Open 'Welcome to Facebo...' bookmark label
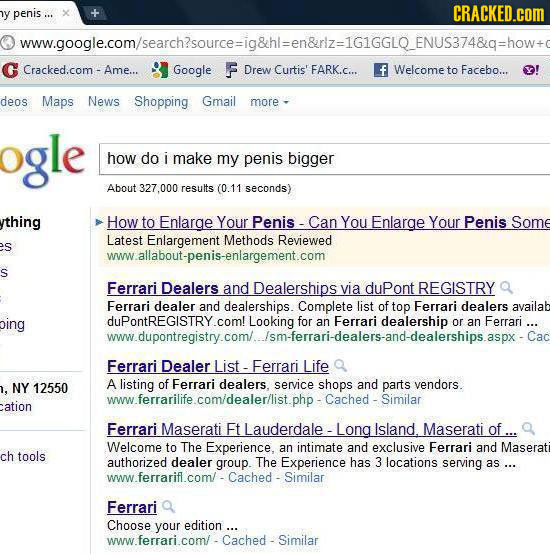Screen dimensions: 550x554 tap(451, 70)
